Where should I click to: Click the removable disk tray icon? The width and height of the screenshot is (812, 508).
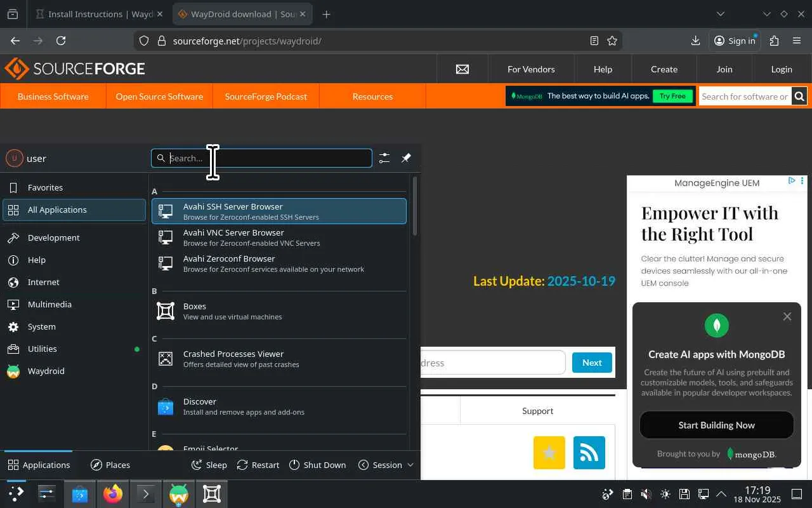(x=684, y=494)
